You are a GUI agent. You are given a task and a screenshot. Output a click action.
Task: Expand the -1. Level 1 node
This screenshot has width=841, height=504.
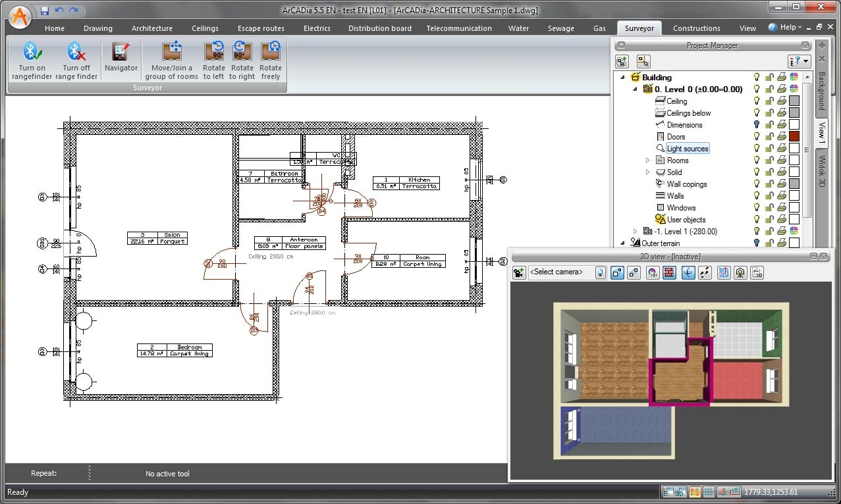pos(635,232)
